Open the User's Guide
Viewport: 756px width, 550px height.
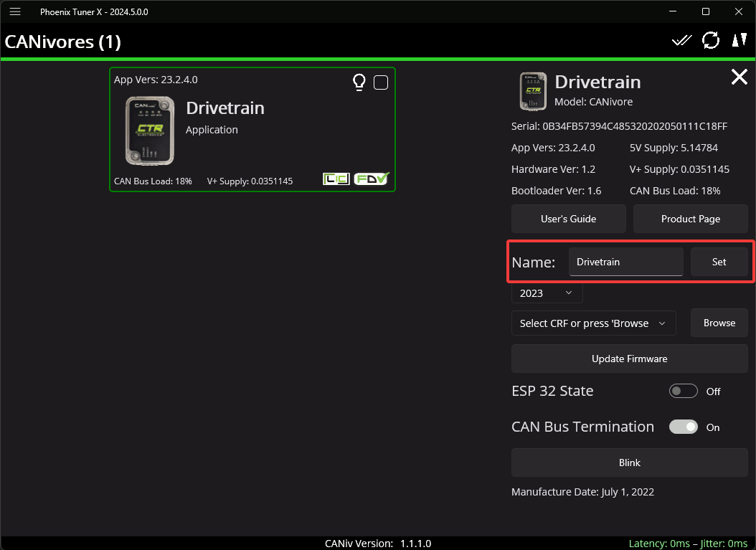tap(569, 219)
